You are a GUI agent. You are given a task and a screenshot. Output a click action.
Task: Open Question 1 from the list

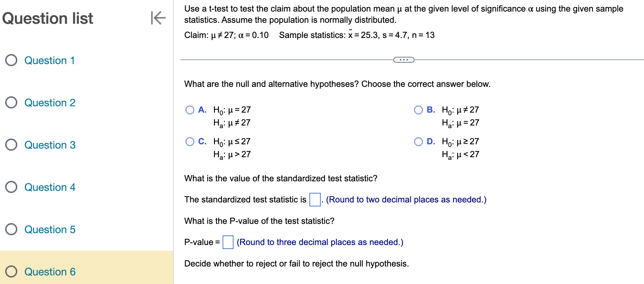[x=50, y=60]
